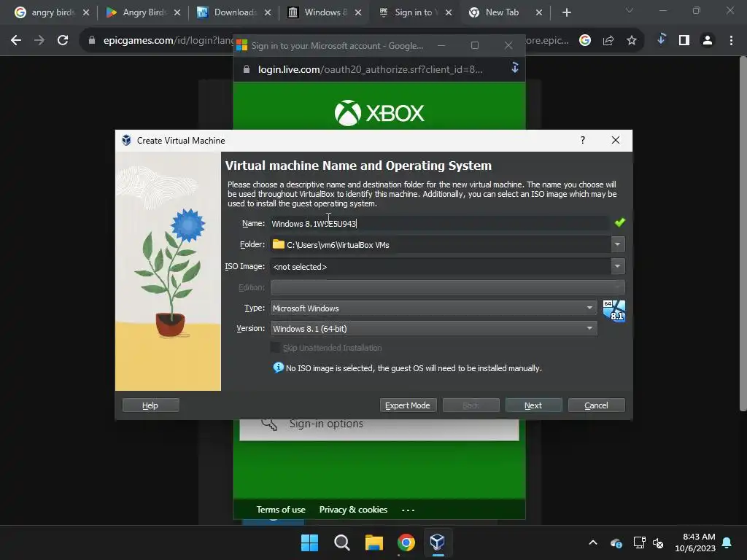
Task: Click the Xbox logo in sign-in popup
Action: click(x=379, y=113)
